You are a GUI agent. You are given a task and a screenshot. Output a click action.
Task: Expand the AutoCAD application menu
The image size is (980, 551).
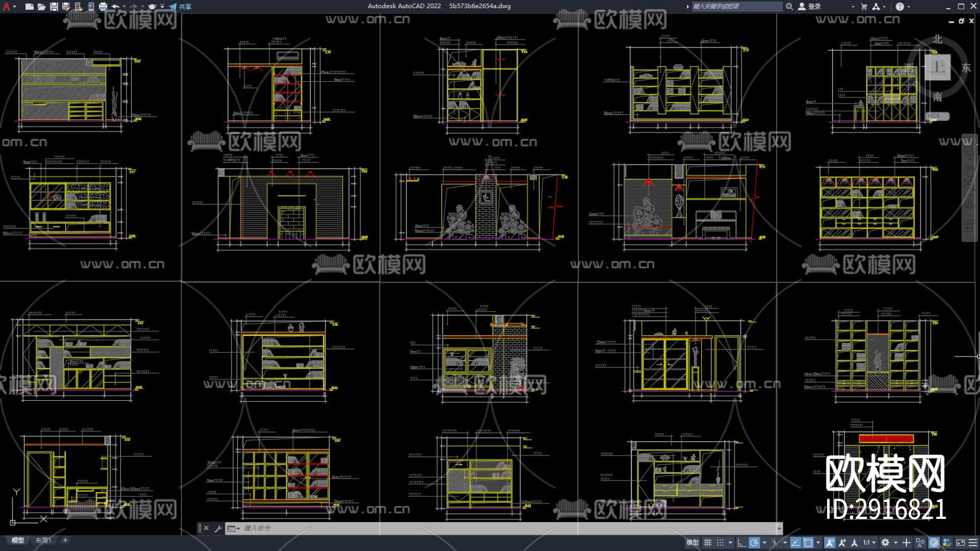pos(7,7)
